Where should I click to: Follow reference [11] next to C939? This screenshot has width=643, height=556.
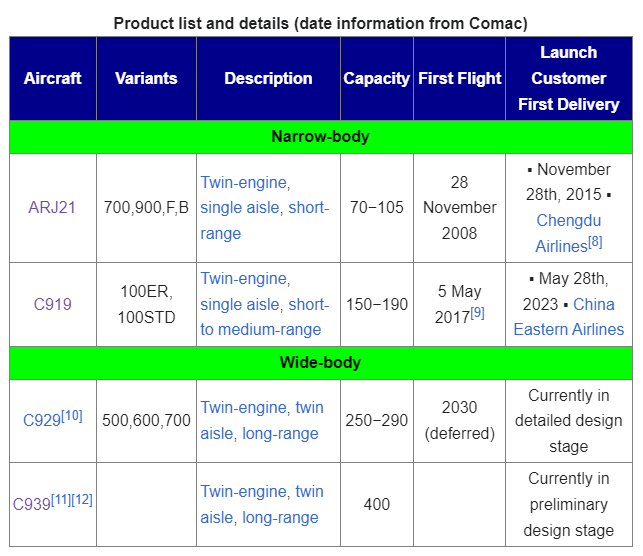coord(61,499)
